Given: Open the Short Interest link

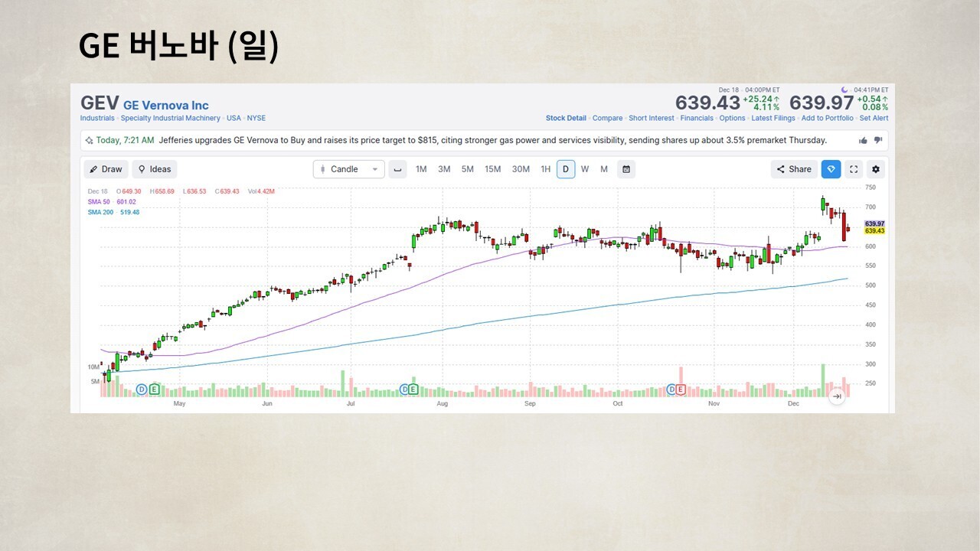Looking at the screenshot, I should click(652, 119).
